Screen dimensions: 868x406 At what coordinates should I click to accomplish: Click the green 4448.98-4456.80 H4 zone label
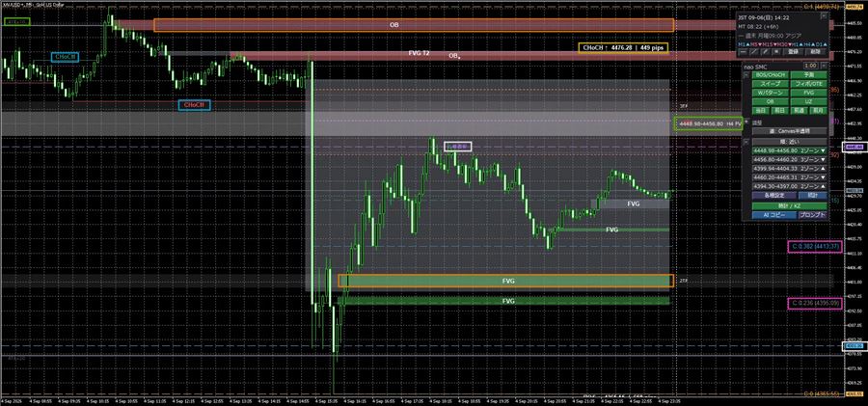[708, 123]
